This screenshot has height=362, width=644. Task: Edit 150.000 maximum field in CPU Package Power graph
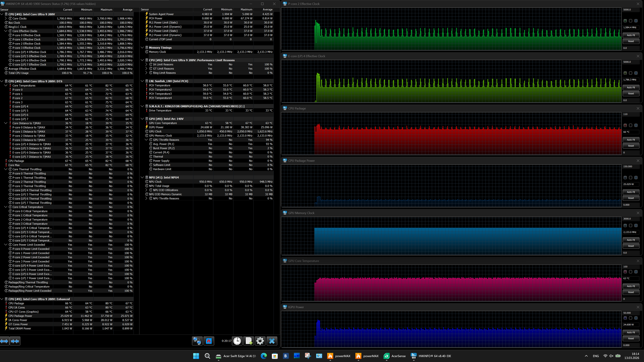click(631, 166)
